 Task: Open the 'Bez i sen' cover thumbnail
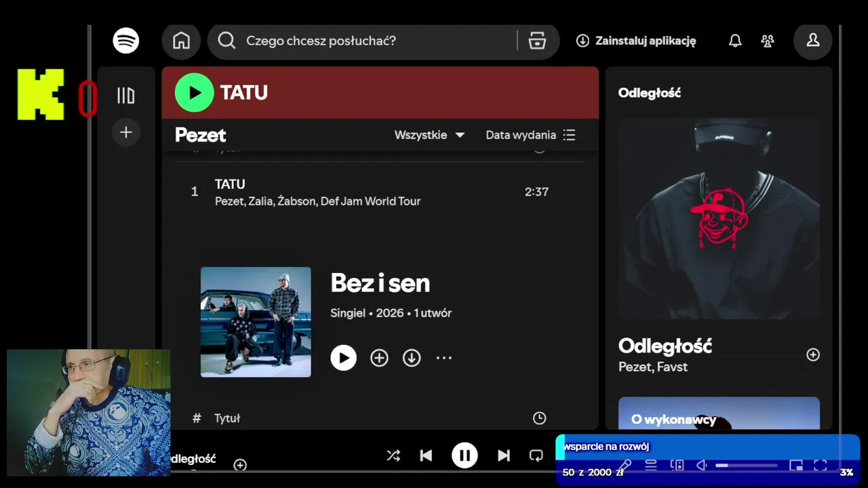tap(256, 322)
